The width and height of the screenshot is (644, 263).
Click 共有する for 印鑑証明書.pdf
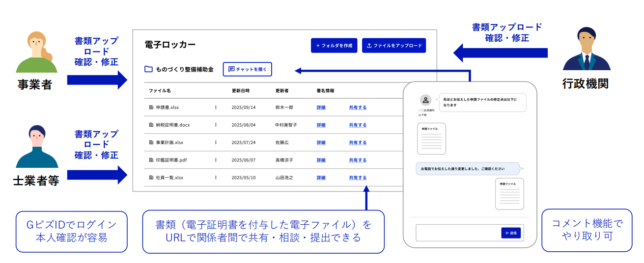coord(358,160)
